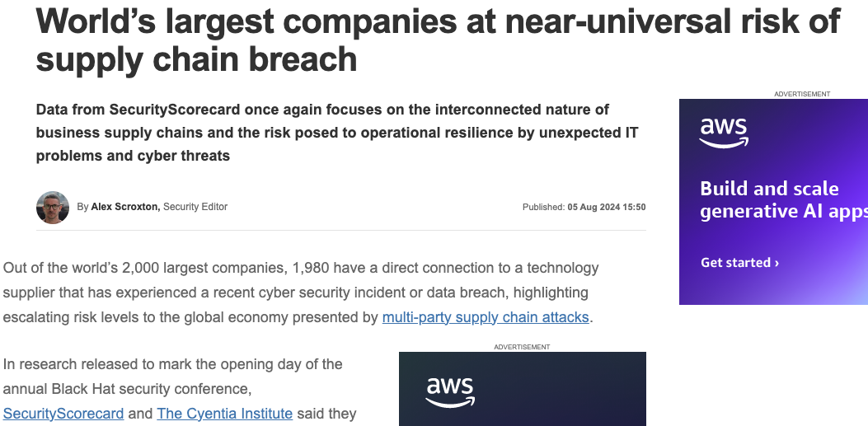The image size is (868, 426).
Task: Click the paragraph beginning 'In research released'
Action: (x=181, y=389)
